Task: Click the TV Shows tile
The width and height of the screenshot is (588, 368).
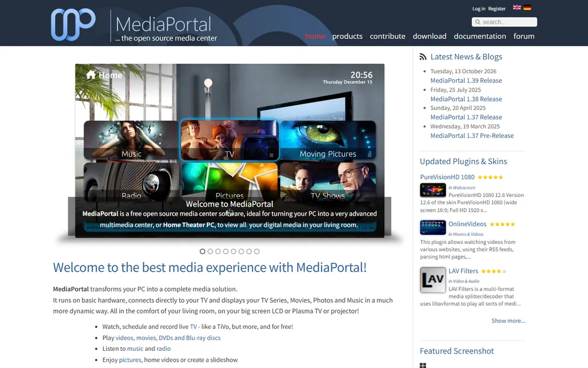Action: [x=328, y=181]
